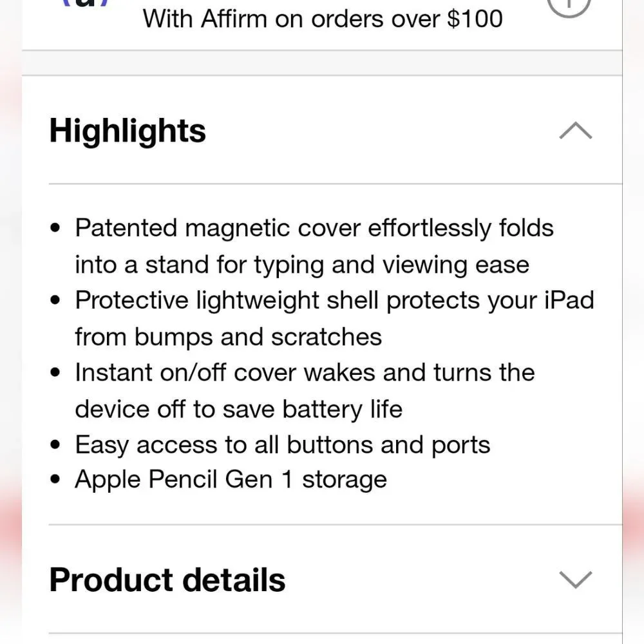Click "device off to save battery life" text
The height and width of the screenshot is (644, 644).
tap(239, 409)
